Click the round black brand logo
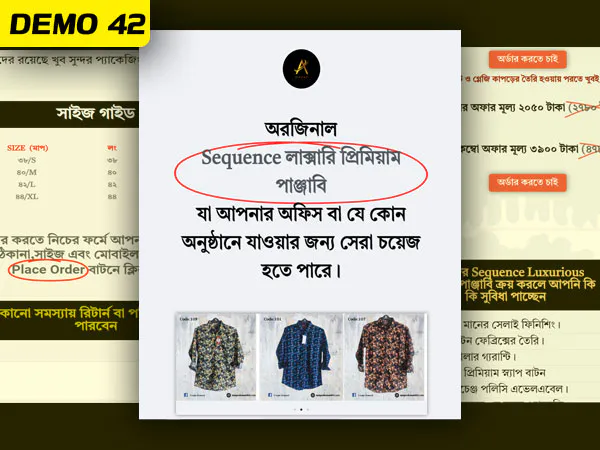 (x=302, y=69)
